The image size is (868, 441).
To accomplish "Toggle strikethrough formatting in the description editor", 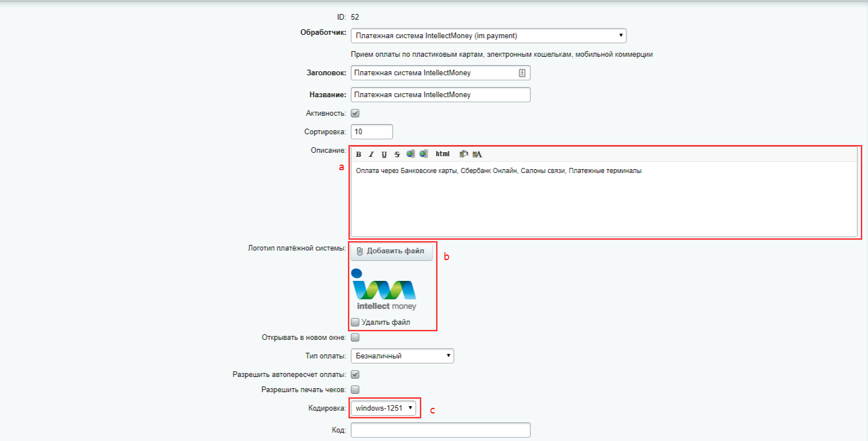I will tap(397, 154).
